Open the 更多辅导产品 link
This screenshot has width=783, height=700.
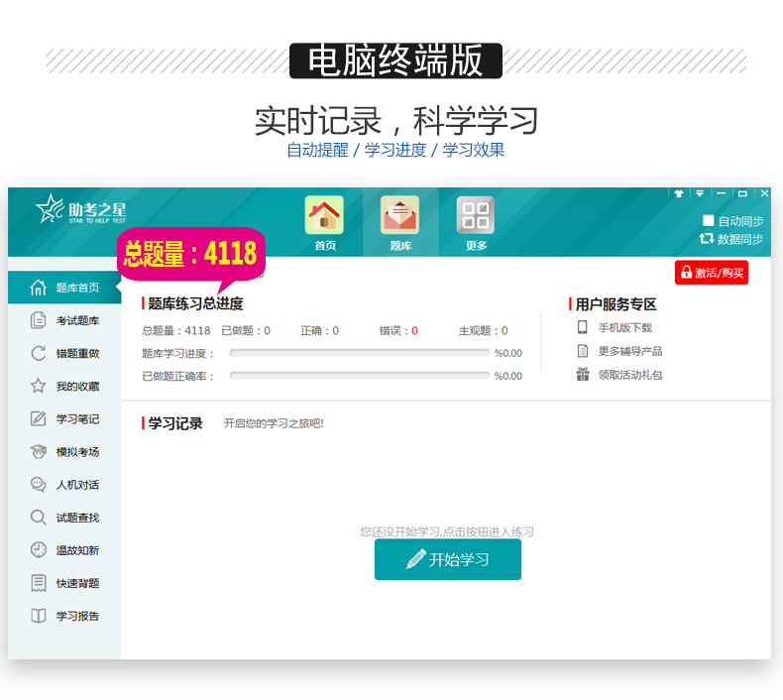(630, 351)
